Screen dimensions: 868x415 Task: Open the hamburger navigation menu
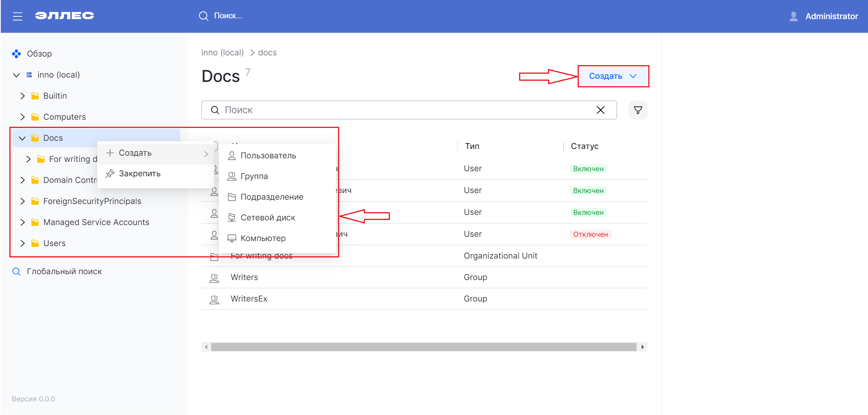[17, 16]
